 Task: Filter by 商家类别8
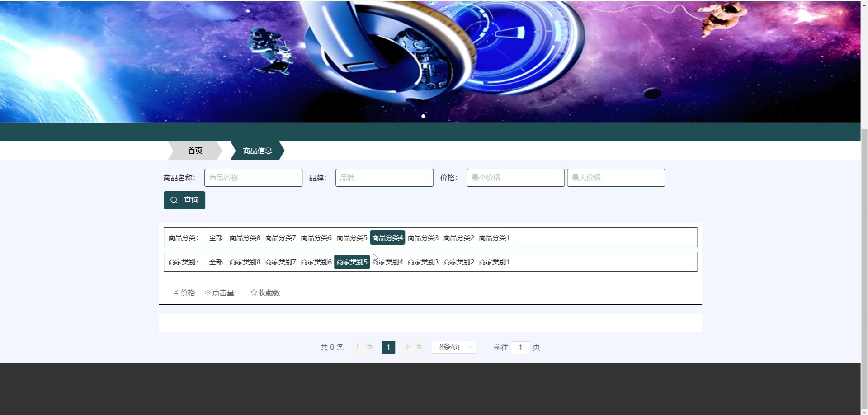click(x=245, y=262)
